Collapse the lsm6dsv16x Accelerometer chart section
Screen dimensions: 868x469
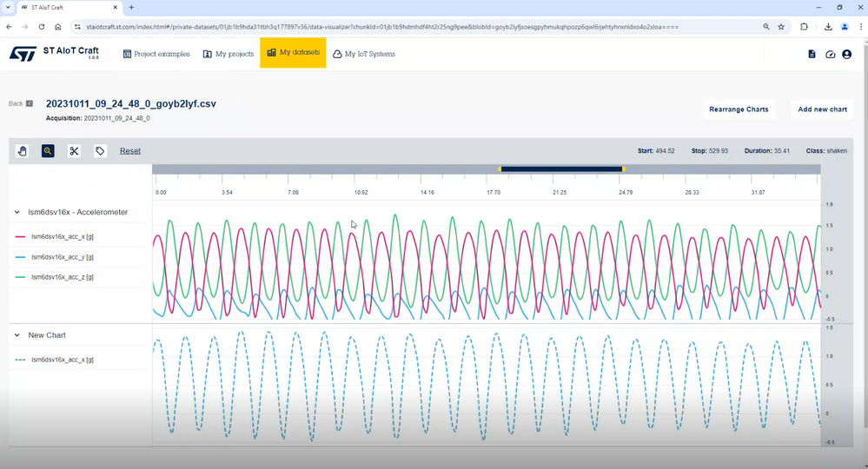coord(17,212)
